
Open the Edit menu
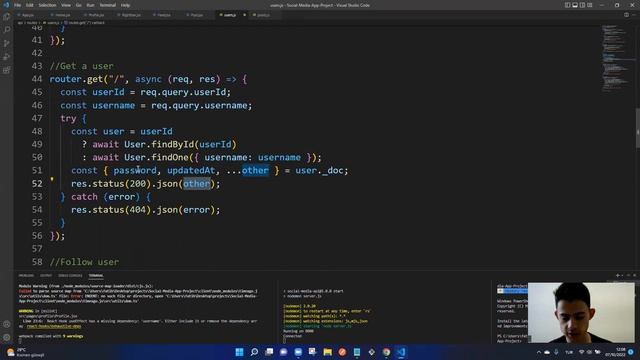pyautogui.click(x=29, y=5)
